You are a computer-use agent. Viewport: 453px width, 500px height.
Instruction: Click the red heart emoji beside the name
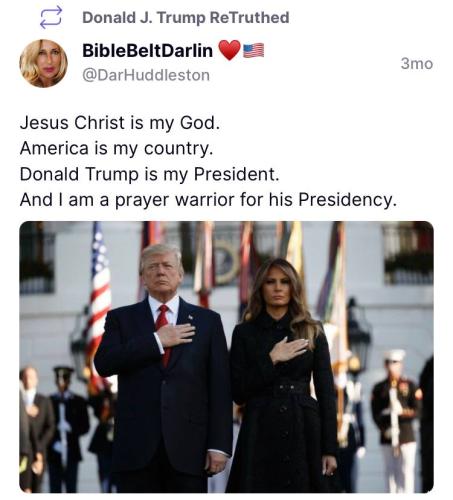point(229,50)
